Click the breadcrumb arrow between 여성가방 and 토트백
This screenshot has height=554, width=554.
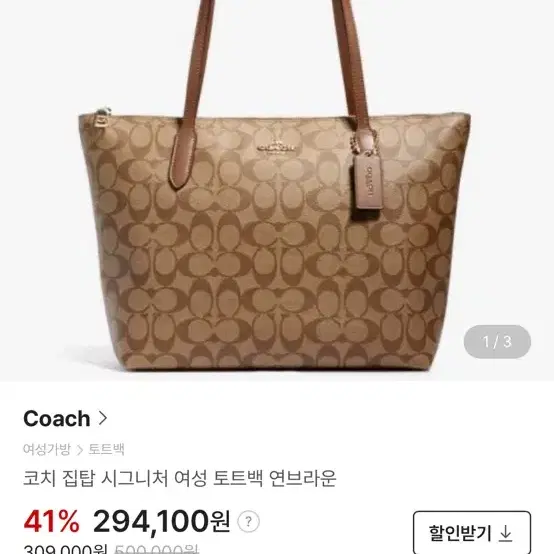[80, 450]
